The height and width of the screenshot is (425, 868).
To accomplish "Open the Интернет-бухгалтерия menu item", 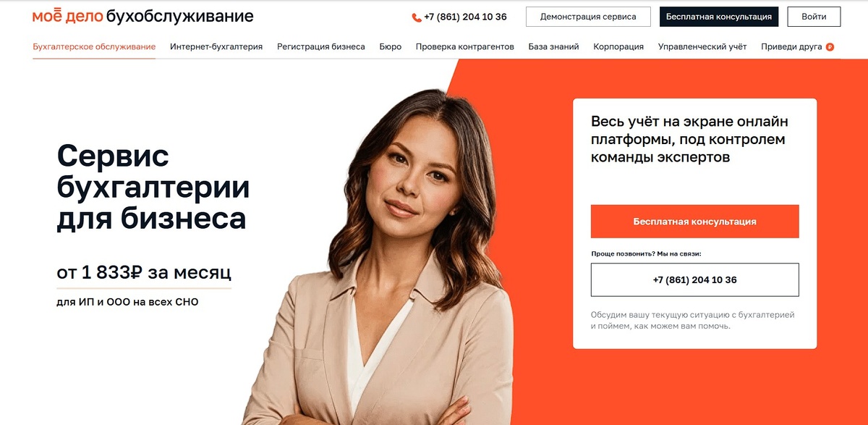I will (x=216, y=46).
